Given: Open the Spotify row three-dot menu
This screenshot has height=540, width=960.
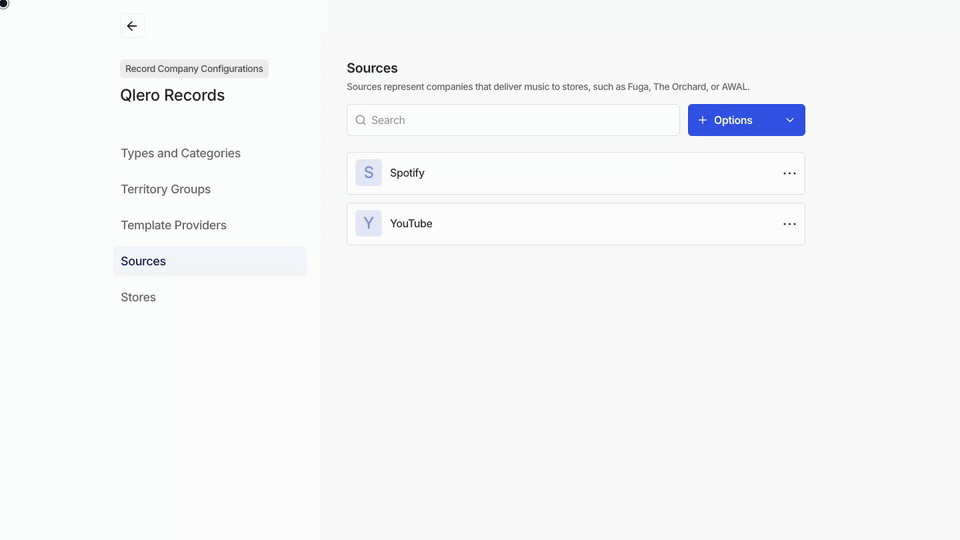Looking at the screenshot, I should pos(789,173).
